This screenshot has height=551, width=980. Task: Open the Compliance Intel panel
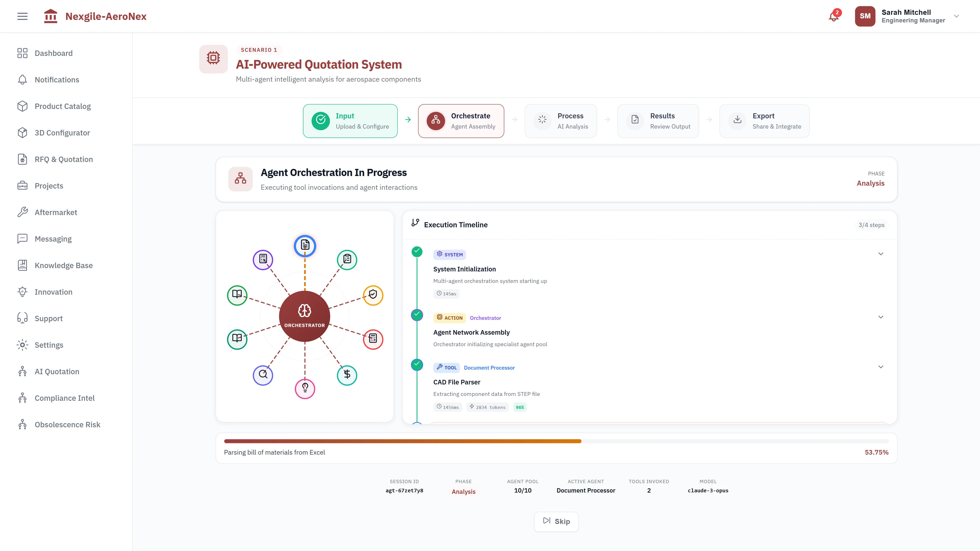65,398
